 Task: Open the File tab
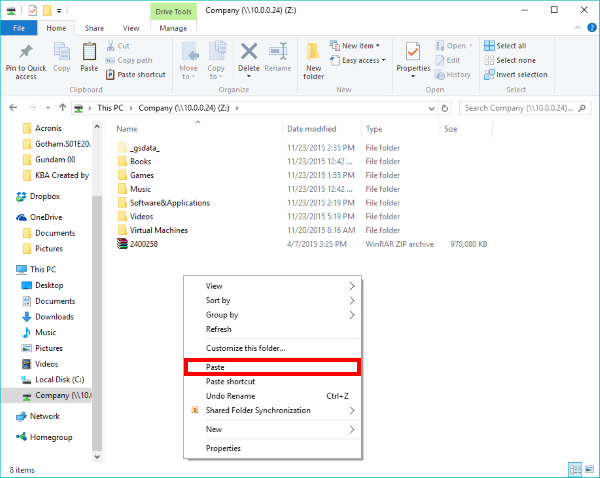pos(19,28)
